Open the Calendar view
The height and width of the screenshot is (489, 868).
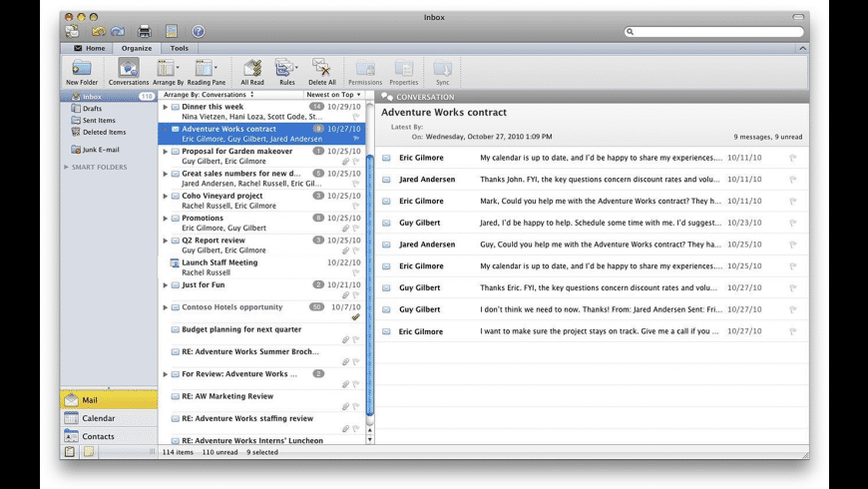pos(98,418)
